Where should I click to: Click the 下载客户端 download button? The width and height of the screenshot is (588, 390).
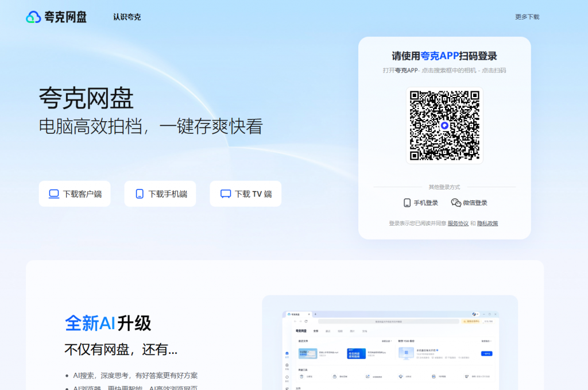coord(75,194)
